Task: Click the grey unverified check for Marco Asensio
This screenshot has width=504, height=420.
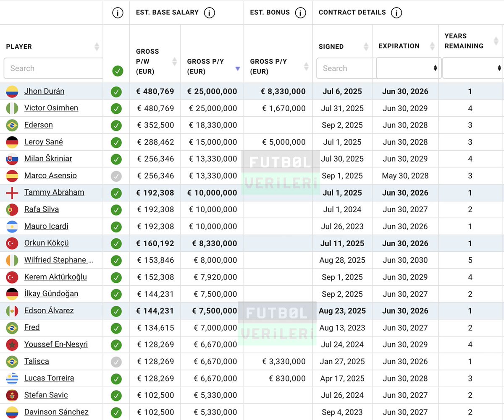Action: point(116,176)
